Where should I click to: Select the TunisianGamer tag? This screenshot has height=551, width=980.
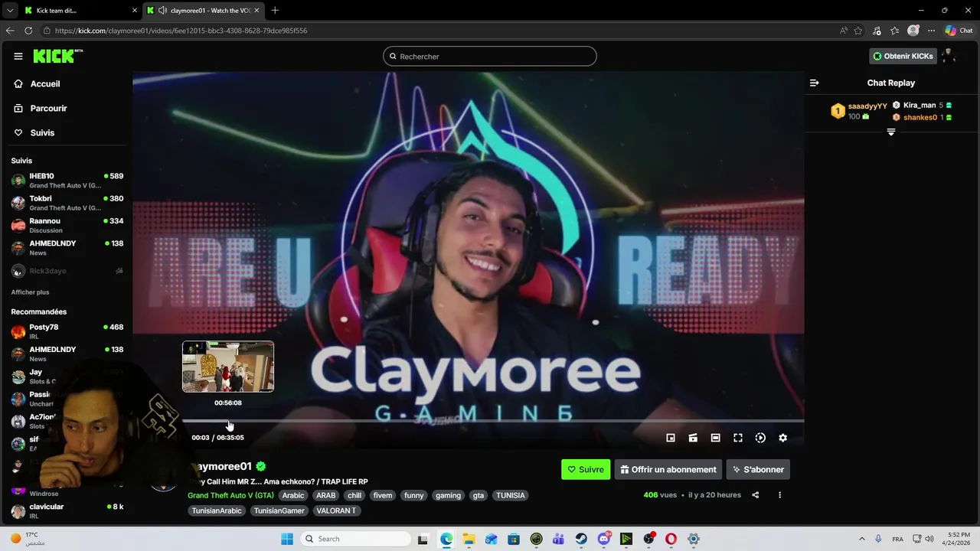[279, 511]
